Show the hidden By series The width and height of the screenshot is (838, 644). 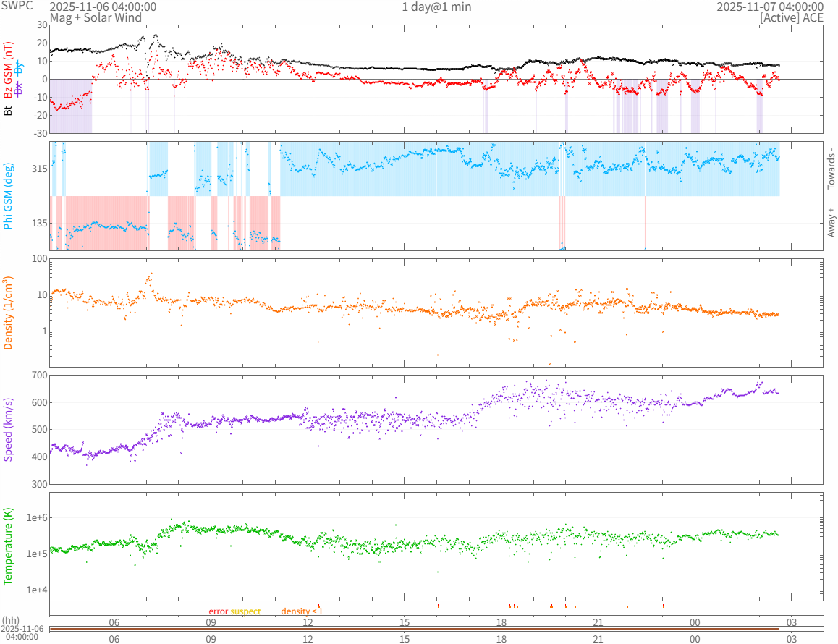pos(19,67)
